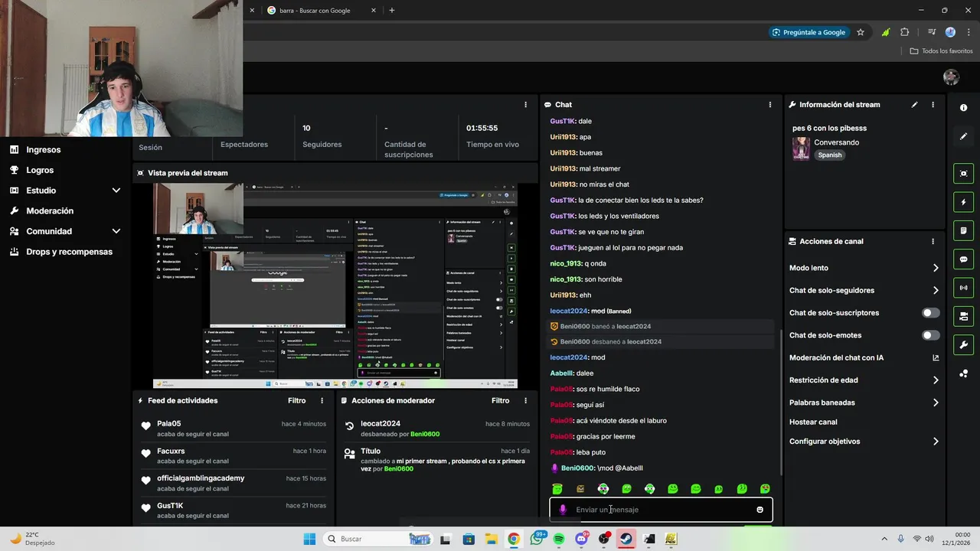Click the Spanish language tag
Image resolution: width=980 pixels, height=551 pixels.
tap(829, 155)
